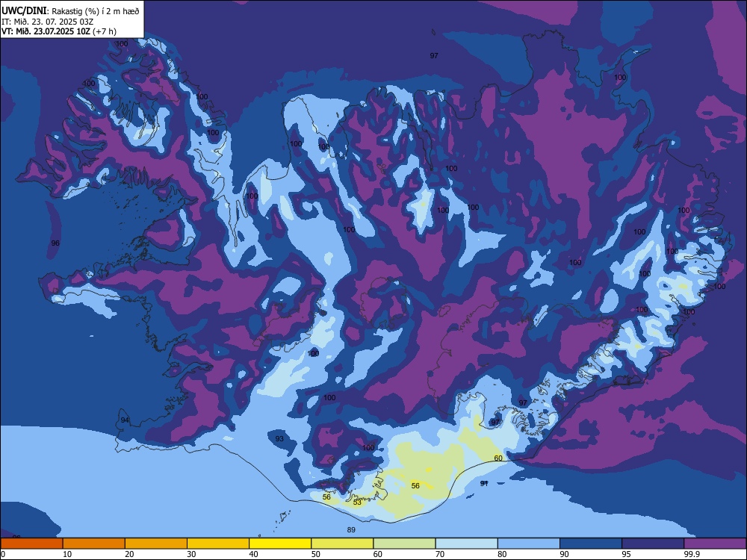Click the '94' humidity value on the map
Image resolution: width=747 pixels, height=560 pixels.
tap(125, 420)
